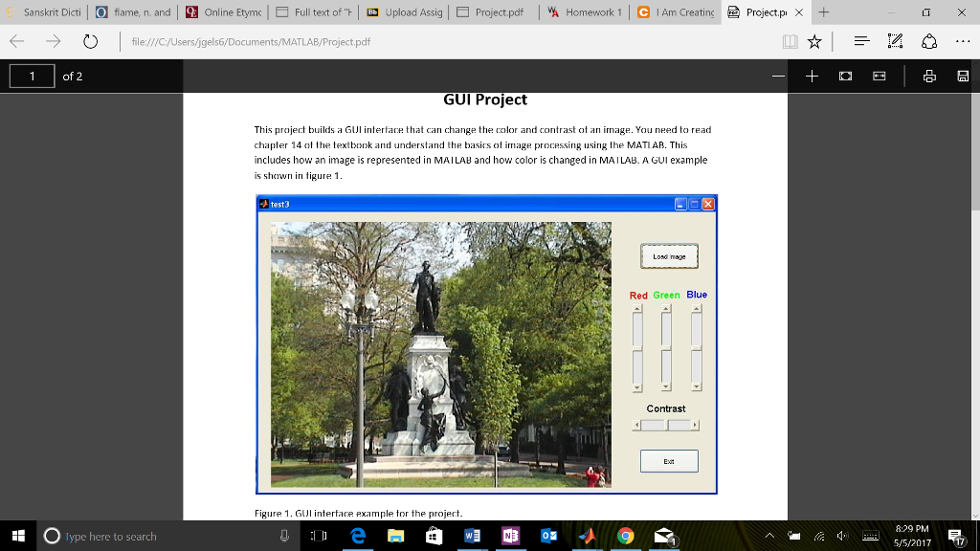Image resolution: width=980 pixels, height=551 pixels.
Task: Switch to Full text of tab
Action: click(314, 11)
